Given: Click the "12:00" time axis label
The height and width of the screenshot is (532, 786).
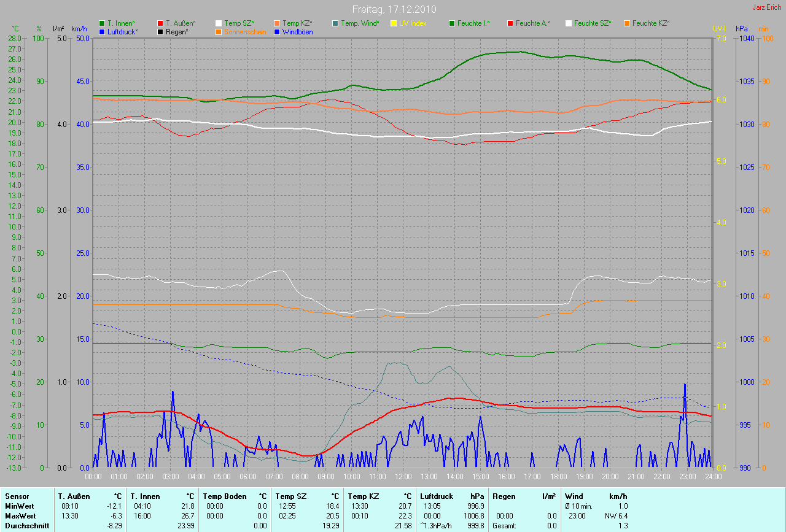Looking at the screenshot, I should click(403, 476).
